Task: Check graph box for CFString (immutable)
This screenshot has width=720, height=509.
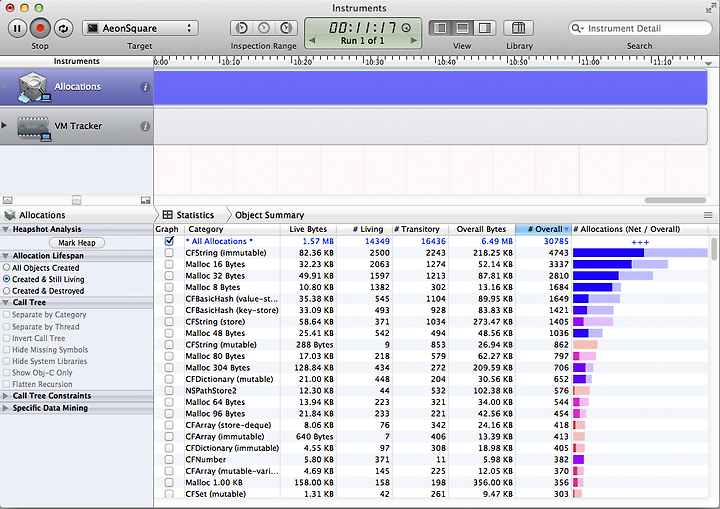Action: [x=169, y=253]
